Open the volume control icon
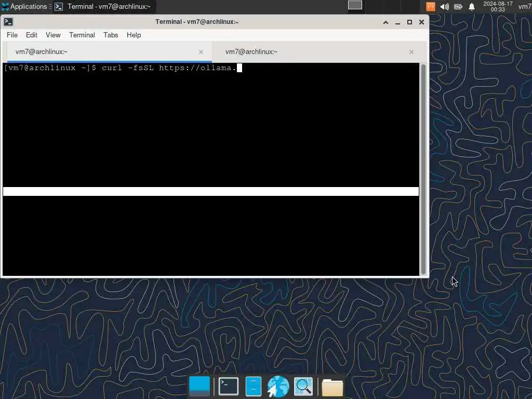Viewport: 532px width, 399px height. tap(445, 6)
